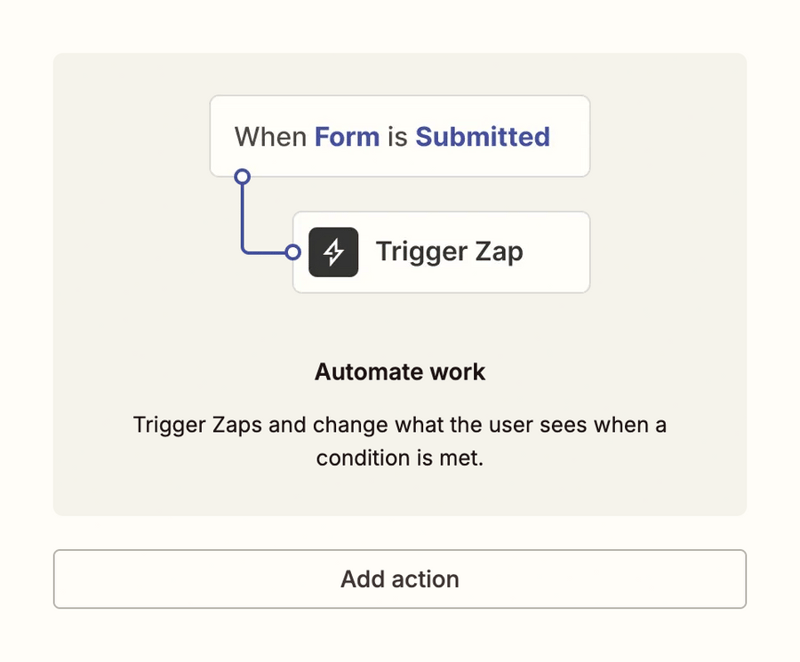Select the bolt glyph representing the Zap trigger
This screenshot has height=662, width=800.
pyautogui.click(x=334, y=252)
